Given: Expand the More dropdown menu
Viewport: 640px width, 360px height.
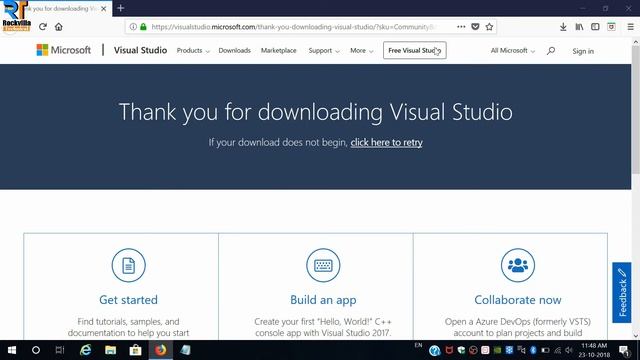Looking at the screenshot, I should (x=362, y=51).
